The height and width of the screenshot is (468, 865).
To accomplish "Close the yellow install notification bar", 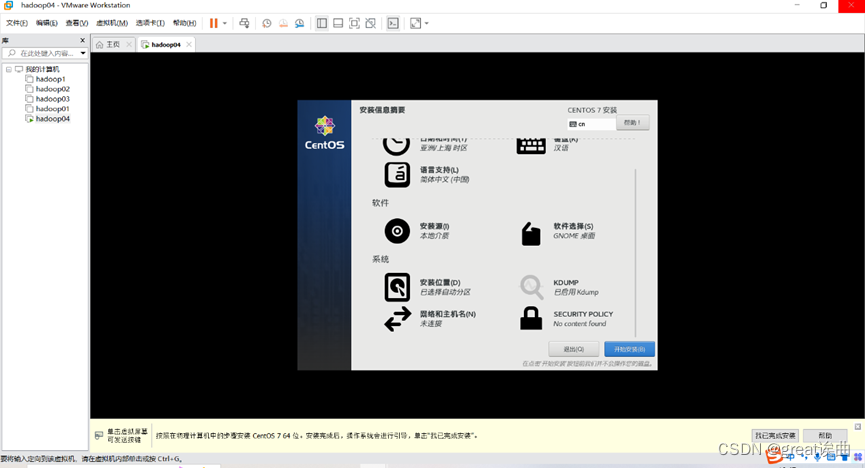I will point(858,427).
